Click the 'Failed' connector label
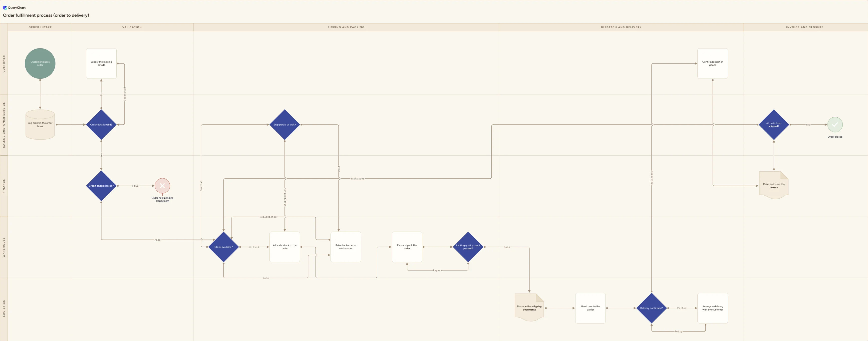 682,308
